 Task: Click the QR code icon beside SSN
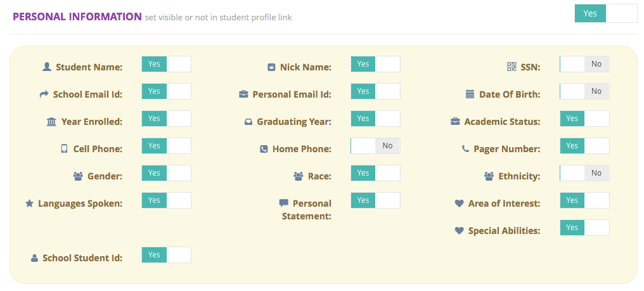[512, 67]
